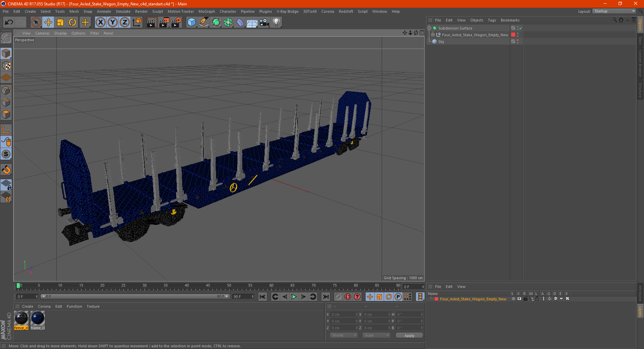The width and height of the screenshot is (644, 349).
Task: Activate the Move tool in the toolbar
Action: point(48,22)
